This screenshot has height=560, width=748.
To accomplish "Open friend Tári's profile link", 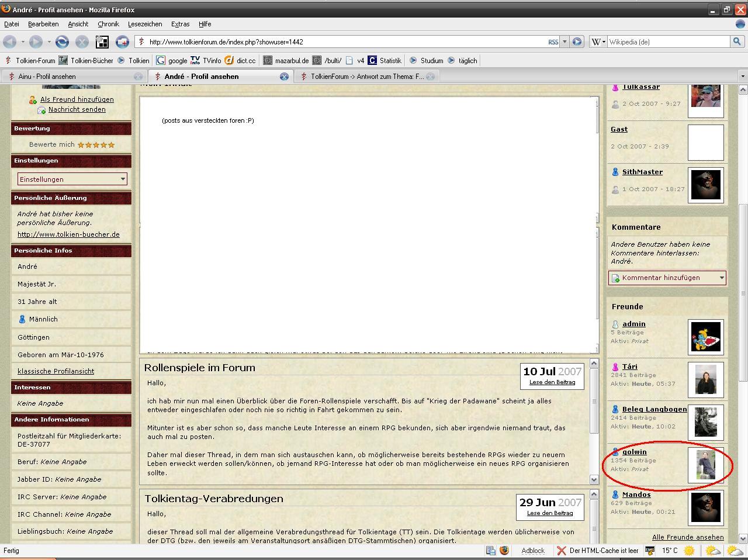I will pos(630,367).
